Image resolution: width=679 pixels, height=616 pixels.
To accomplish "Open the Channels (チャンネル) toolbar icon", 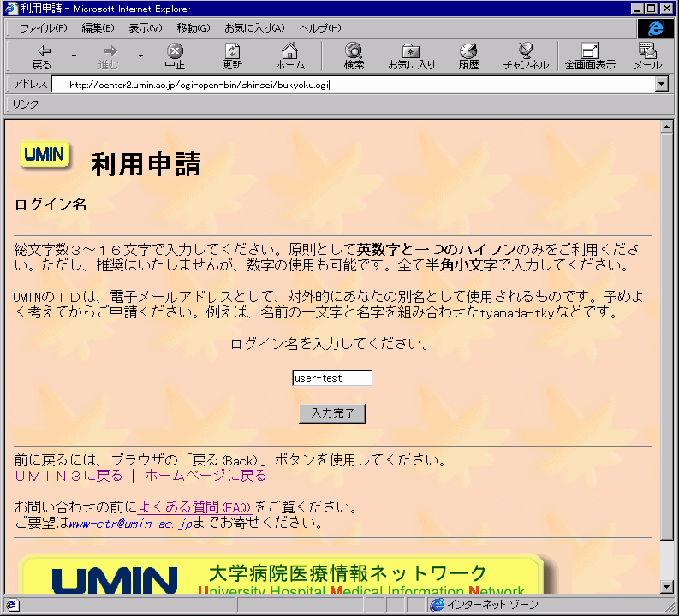I will click(525, 56).
